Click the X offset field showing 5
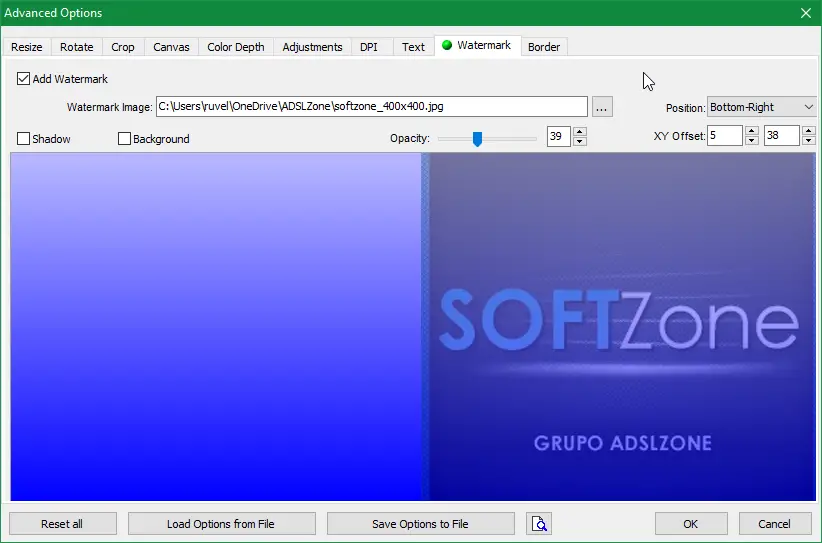Screen dimensions: 822x543 point(725,136)
